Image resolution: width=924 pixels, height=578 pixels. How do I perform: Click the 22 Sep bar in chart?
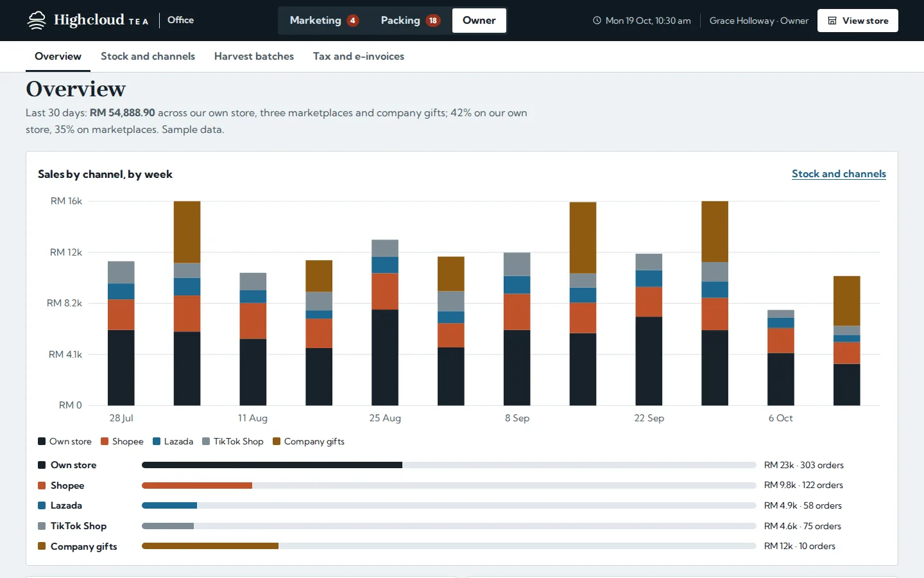649,329
